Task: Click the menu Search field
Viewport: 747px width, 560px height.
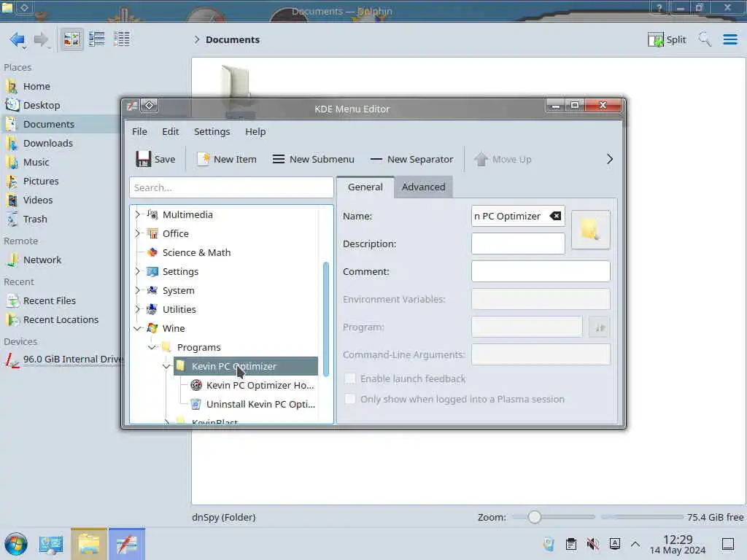Action: (x=231, y=187)
